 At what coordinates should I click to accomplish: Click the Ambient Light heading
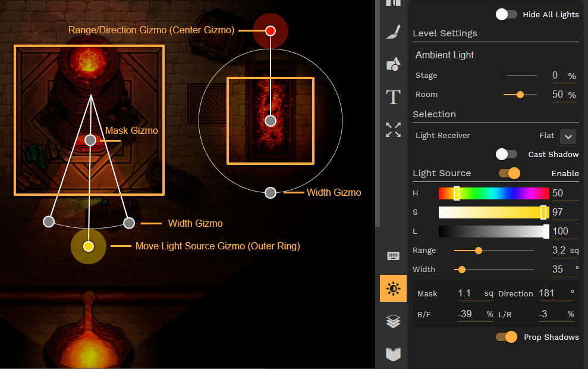coord(444,55)
